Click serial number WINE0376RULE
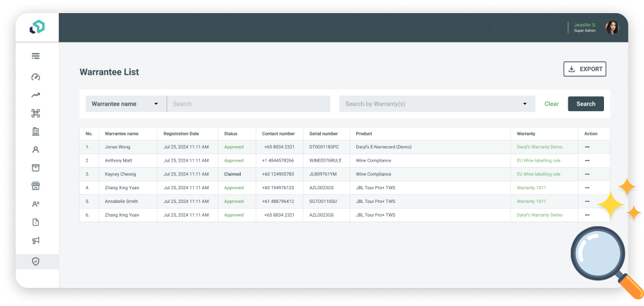The width and height of the screenshot is (644, 306). point(325,160)
